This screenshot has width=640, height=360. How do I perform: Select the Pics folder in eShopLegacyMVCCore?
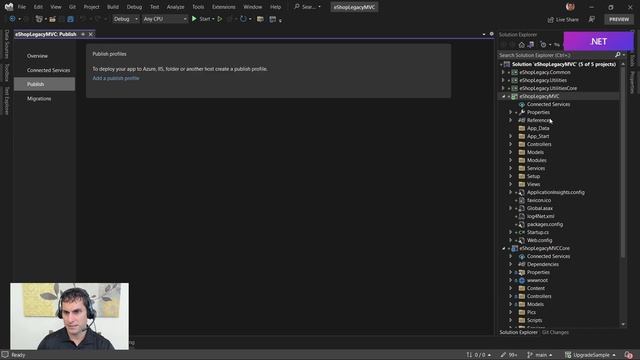[x=531, y=312]
